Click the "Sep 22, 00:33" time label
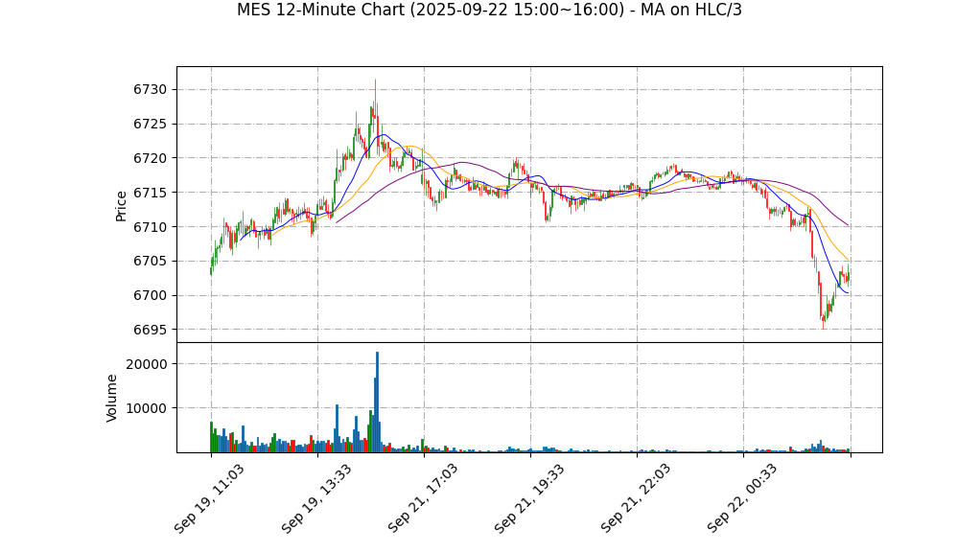Viewport: 980px width, 551px height. tap(742, 499)
